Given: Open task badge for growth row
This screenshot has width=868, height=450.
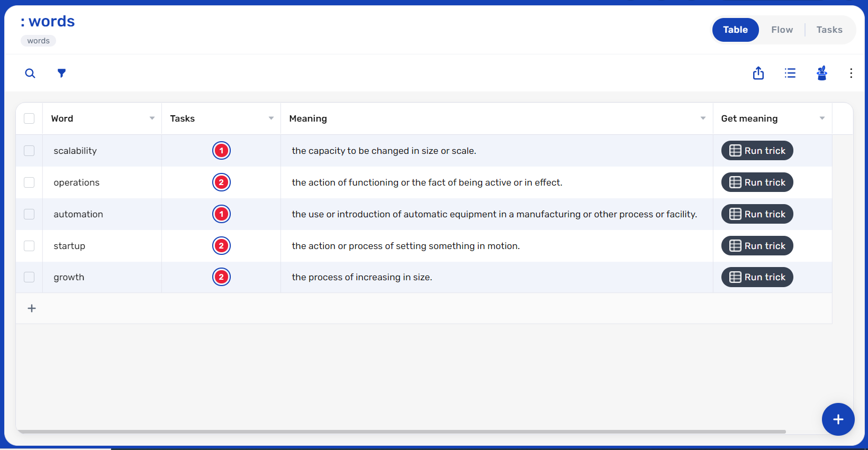Looking at the screenshot, I should [x=221, y=277].
